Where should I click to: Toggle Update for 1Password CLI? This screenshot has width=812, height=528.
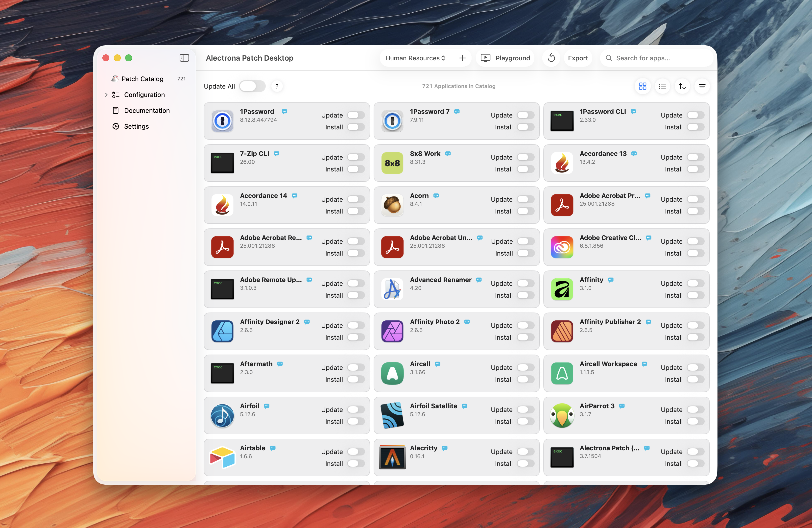click(x=695, y=115)
